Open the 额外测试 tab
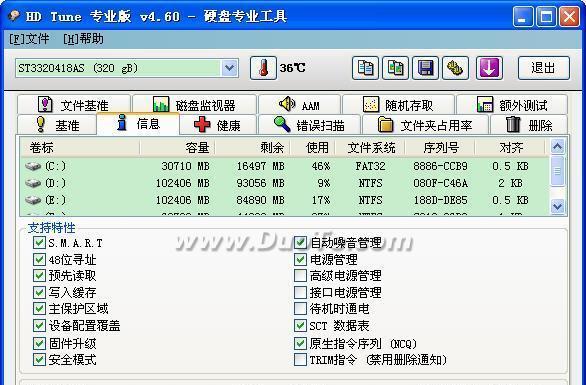586x385 pixels. click(x=512, y=105)
